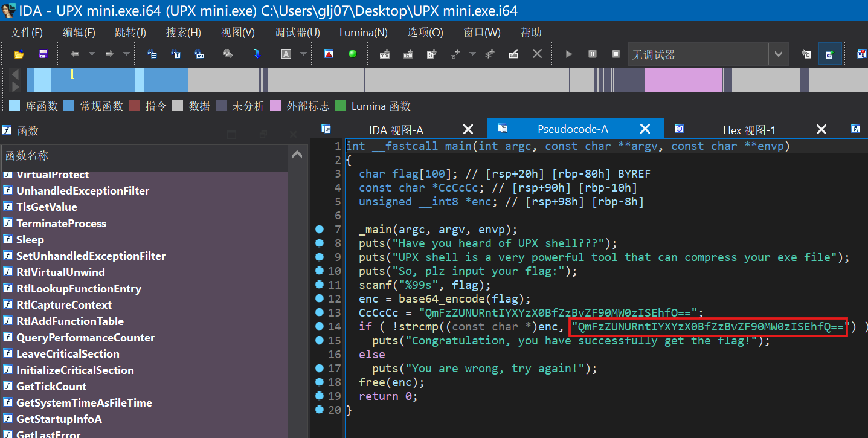Screen dimensions: 868x438
Task: Click the red warning triangle icon
Action: [329, 54]
